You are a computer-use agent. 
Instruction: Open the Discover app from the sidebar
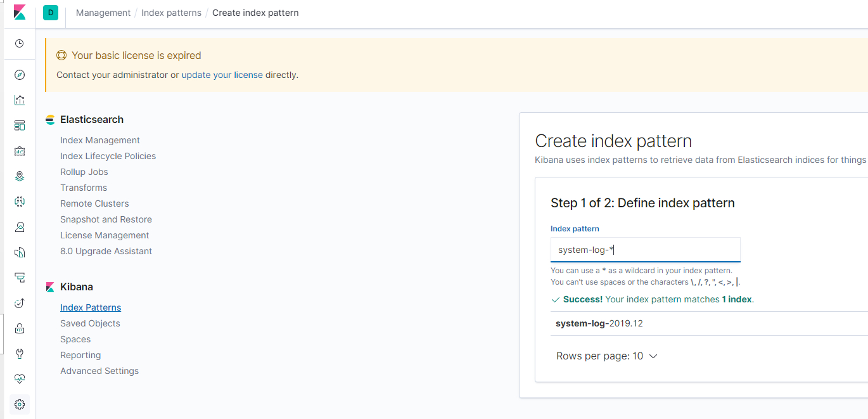(19, 74)
